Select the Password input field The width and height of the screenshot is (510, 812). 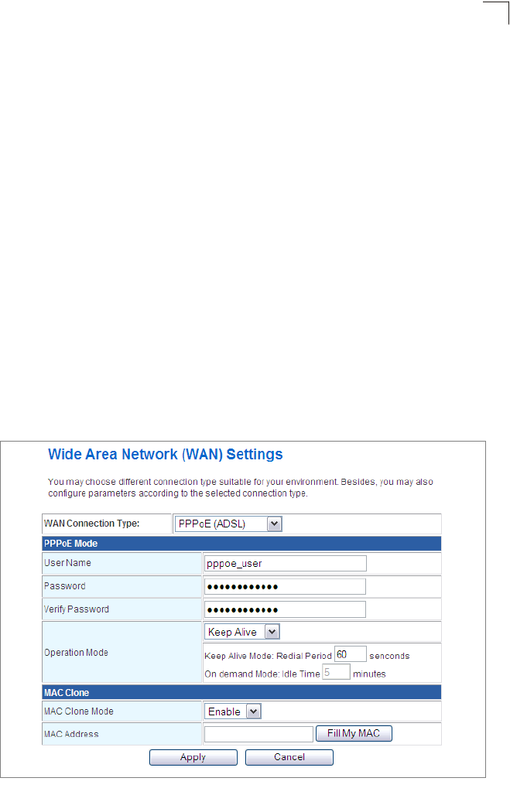[285, 586]
